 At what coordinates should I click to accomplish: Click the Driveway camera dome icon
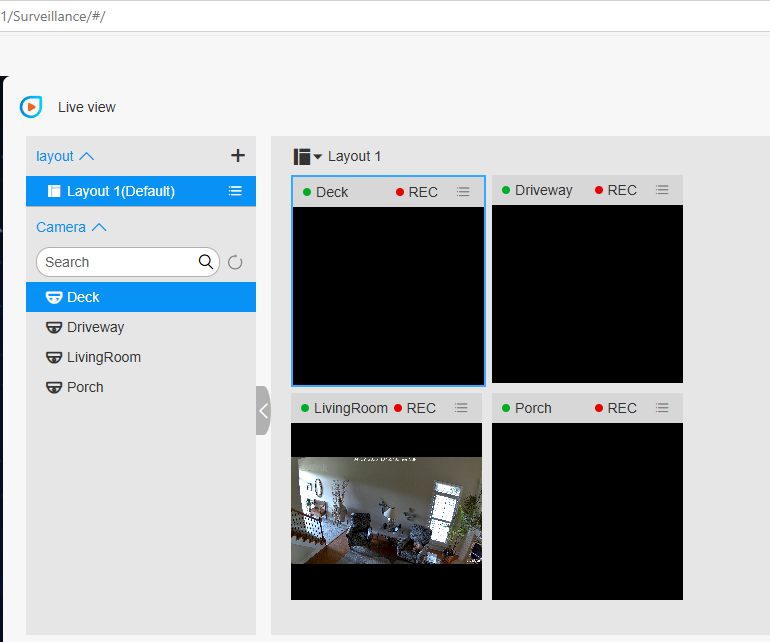tap(54, 327)
